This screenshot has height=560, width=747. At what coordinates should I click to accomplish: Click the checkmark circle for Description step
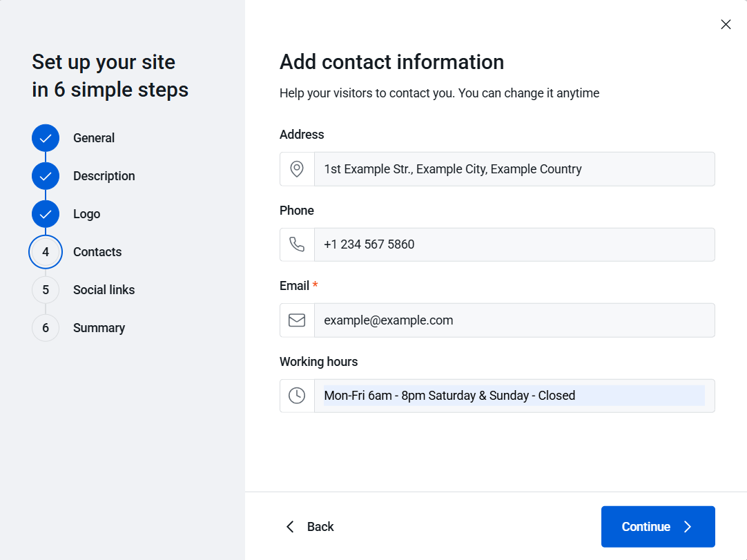pyautogui.click(x=46, y=176)
